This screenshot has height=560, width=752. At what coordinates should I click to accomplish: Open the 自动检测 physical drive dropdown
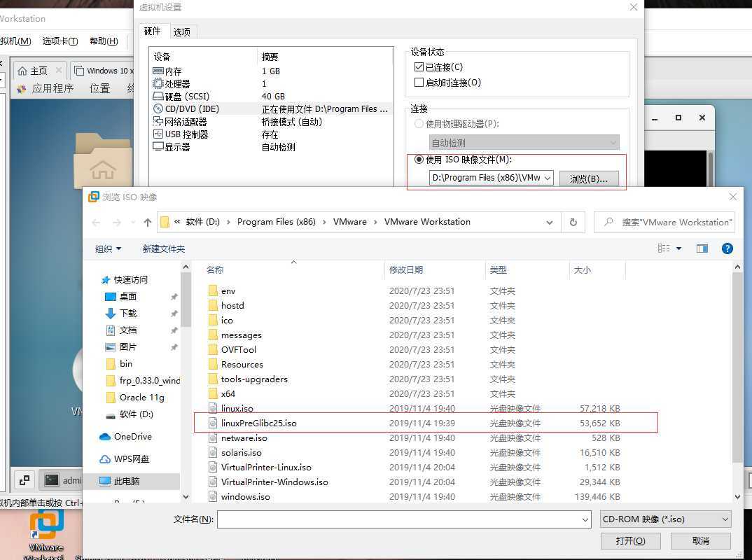point(613,142)
